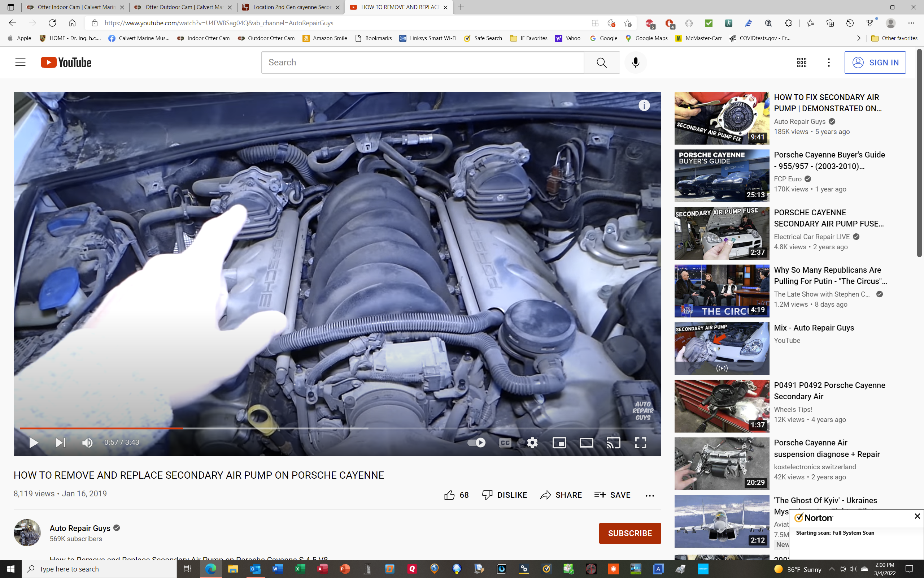Open File Explorer from the taskbar
924x578 pixels.
[x=233, y=569]
